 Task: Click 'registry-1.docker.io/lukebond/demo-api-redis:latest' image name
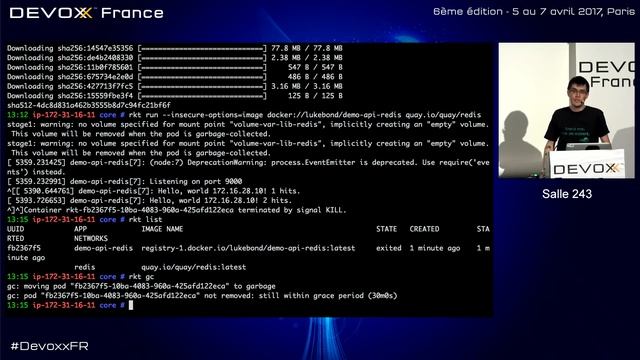coord(248,248)
